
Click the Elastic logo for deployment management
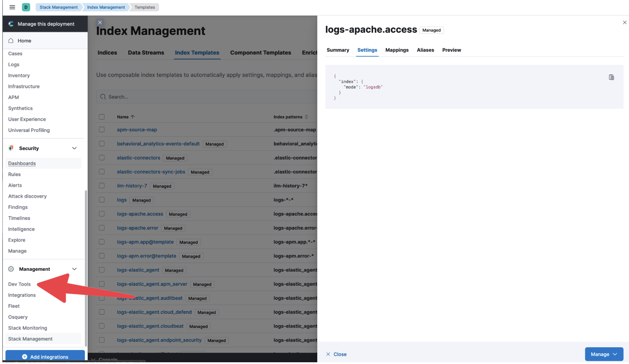(x=11, y=24)
